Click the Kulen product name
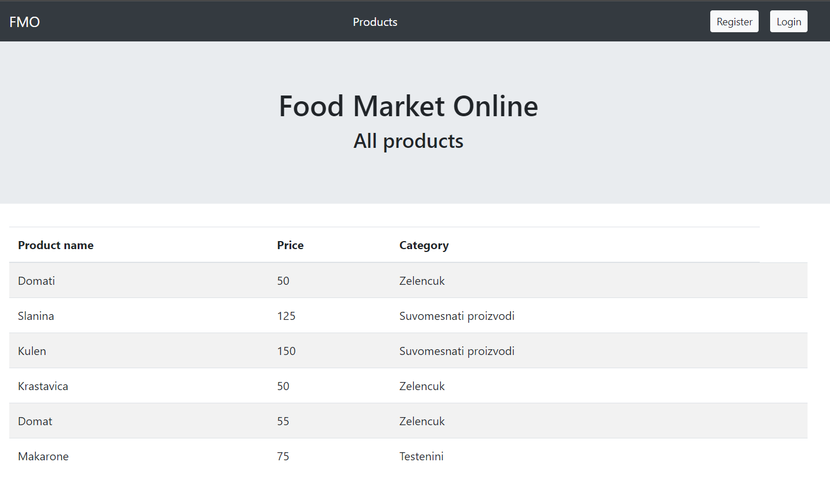The height and width of the screenshot is (504, 830). [x=32, y=351]
